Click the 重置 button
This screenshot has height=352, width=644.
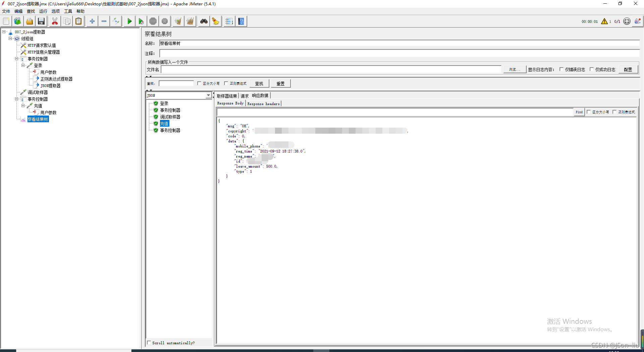tap(281, 84)
